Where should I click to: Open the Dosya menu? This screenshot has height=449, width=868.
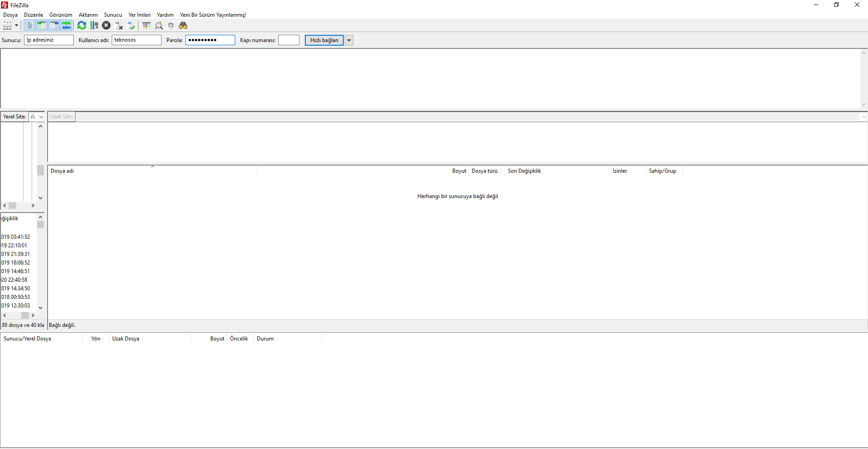tap(10, 15)
